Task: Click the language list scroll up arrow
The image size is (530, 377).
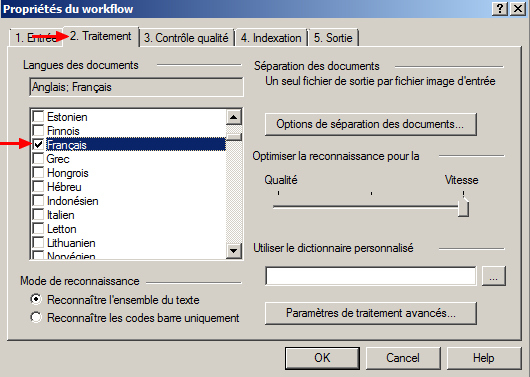Action: pyautogui.click(x=234, y=117)
